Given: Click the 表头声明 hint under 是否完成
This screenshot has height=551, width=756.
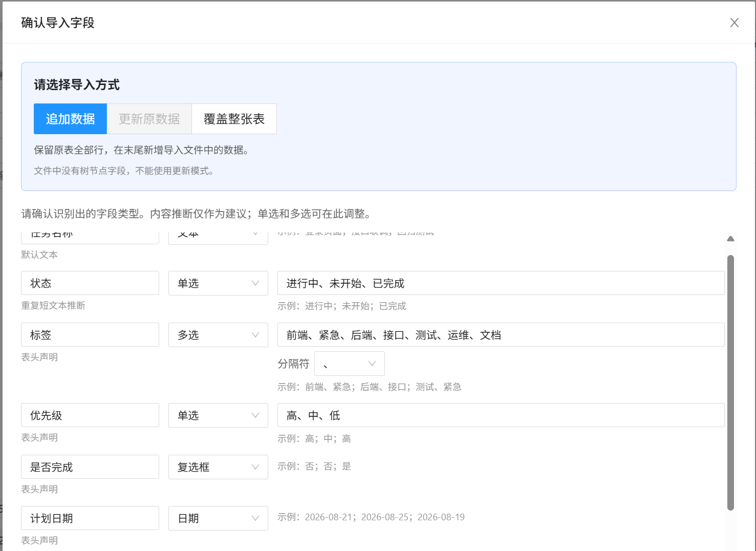Looking at the screenshot, I should point(39,489).
